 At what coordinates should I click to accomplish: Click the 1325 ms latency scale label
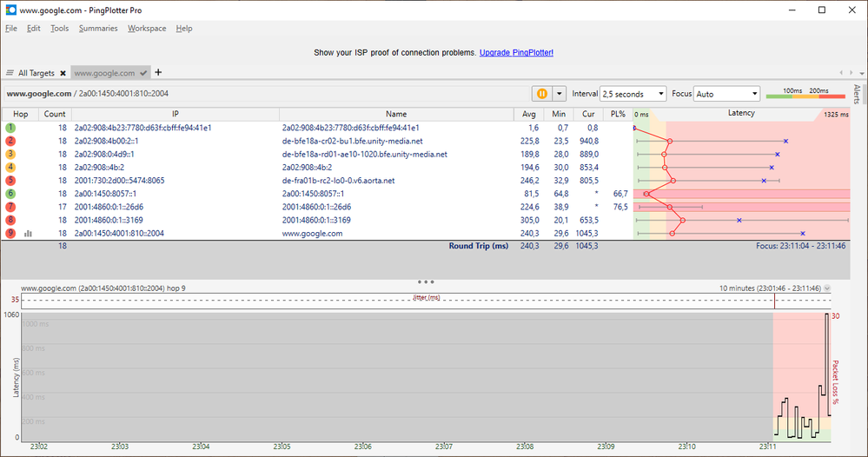(x=836, y=115)
